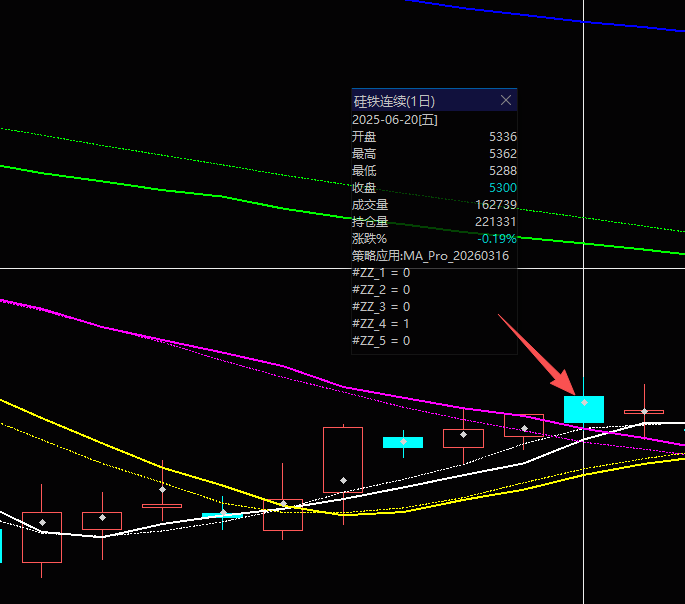Close the 硅铁连续(1日) info popup
The width and height of the screenshot is (685, 604).
pos(505,100)
